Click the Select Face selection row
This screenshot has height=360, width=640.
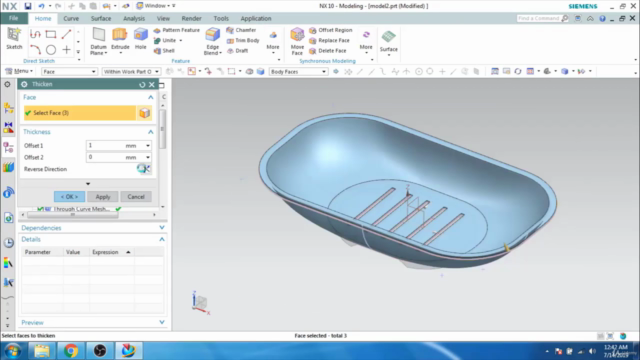coord(80,113)
